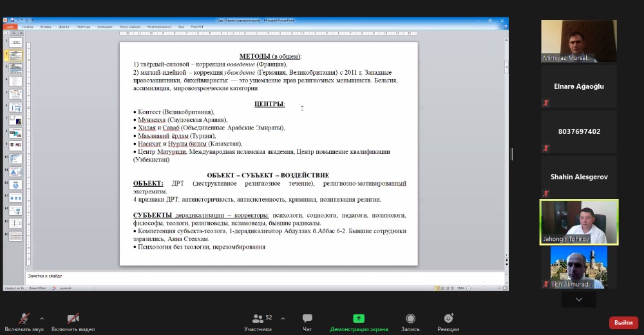Viewport: 644px width, 335px height.
Task: Open the Вид ribbon tab
Action: (x=181, y=26)
